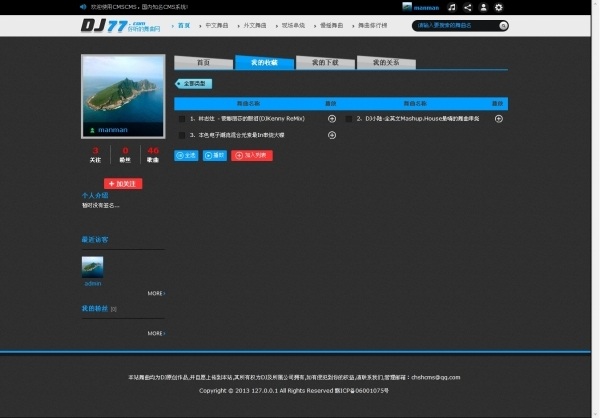Click the add icon for song 3
The height and width of the screenshot is (418, 600).
(x=331, y=134)
